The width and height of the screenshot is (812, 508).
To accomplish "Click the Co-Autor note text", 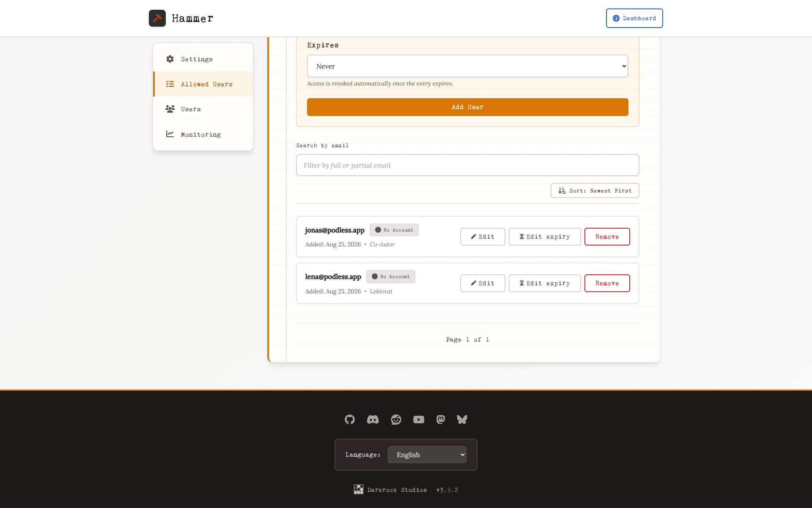I will click(382, 244).
